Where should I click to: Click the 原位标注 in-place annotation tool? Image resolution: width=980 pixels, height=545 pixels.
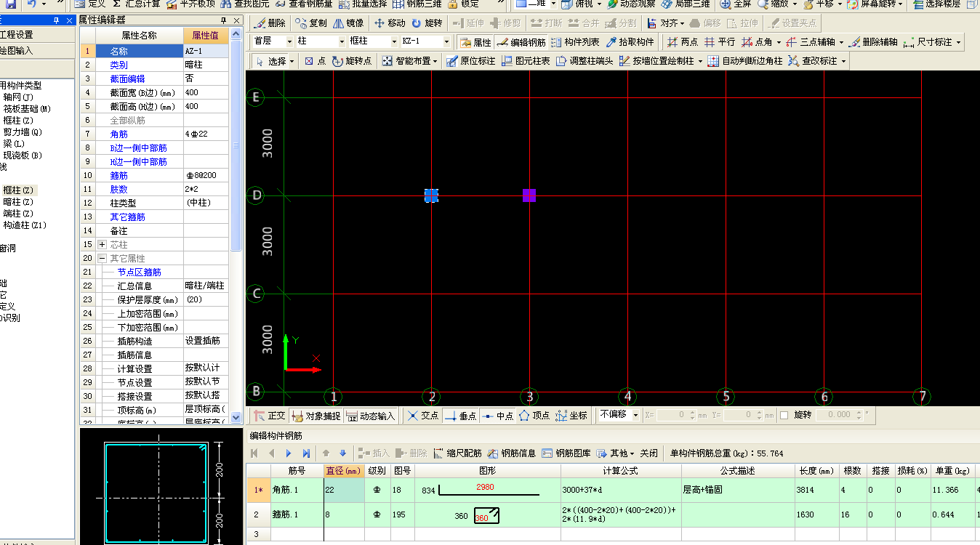tap(471, 61)
